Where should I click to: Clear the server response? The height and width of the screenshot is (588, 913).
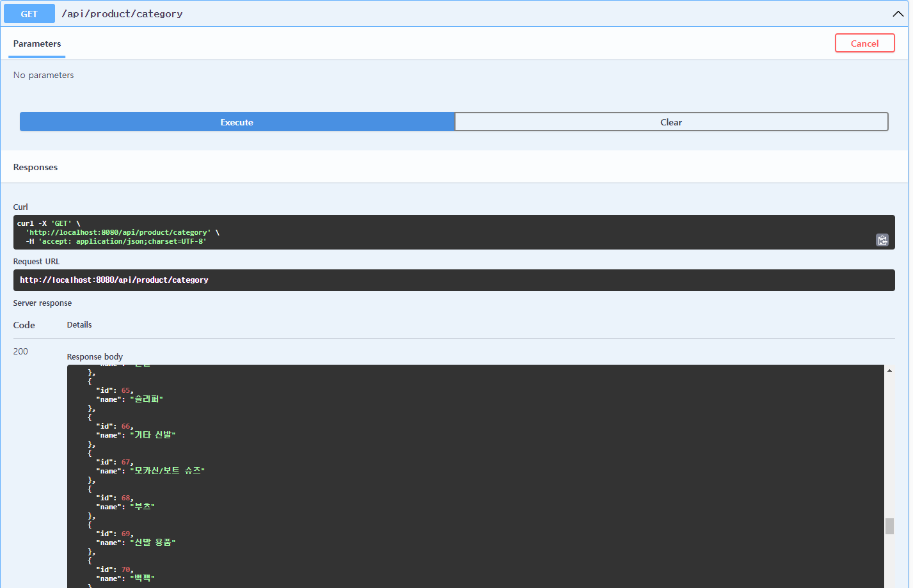pos(671,122)
